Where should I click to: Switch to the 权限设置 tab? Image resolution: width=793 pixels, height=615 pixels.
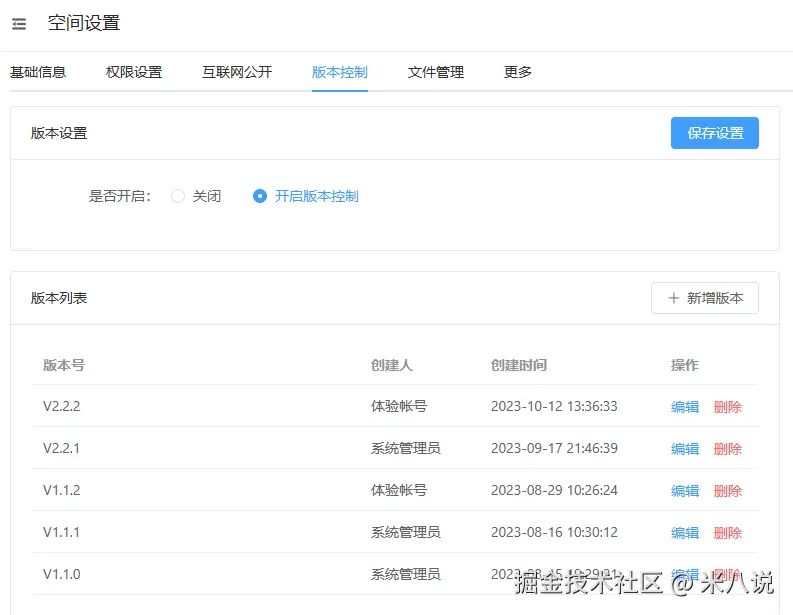tap(134, 72)
